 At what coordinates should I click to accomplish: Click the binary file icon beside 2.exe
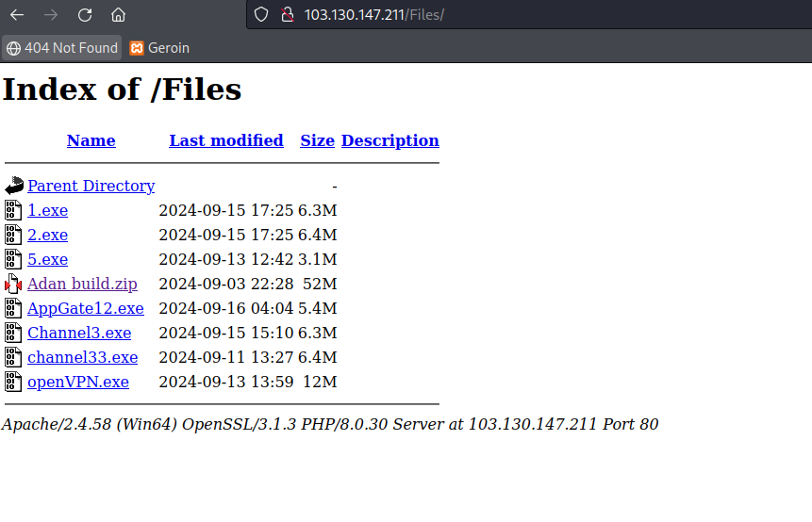point(13,235)
